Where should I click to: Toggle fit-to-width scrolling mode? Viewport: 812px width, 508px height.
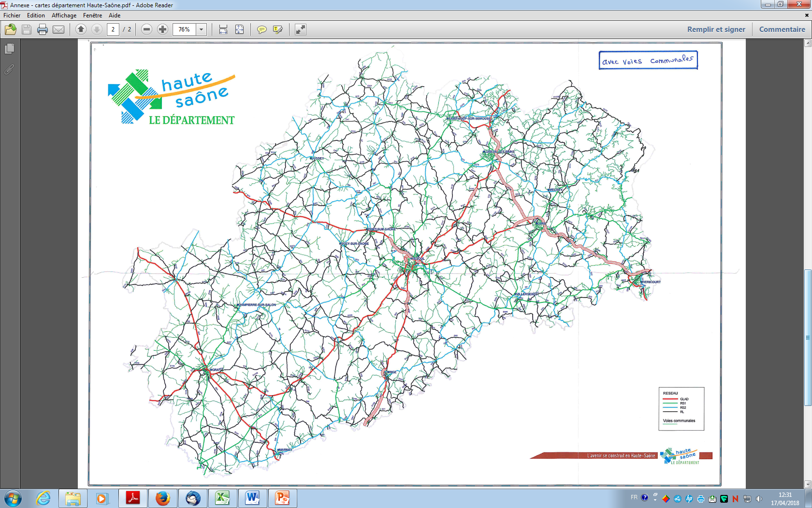click(223, 30)
